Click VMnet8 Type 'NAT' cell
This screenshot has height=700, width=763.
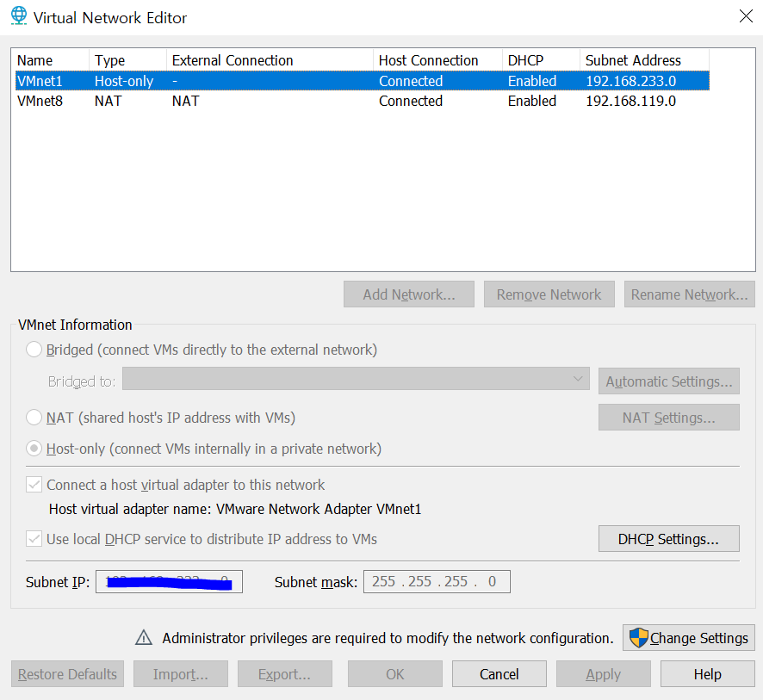(x=108, y=101)
